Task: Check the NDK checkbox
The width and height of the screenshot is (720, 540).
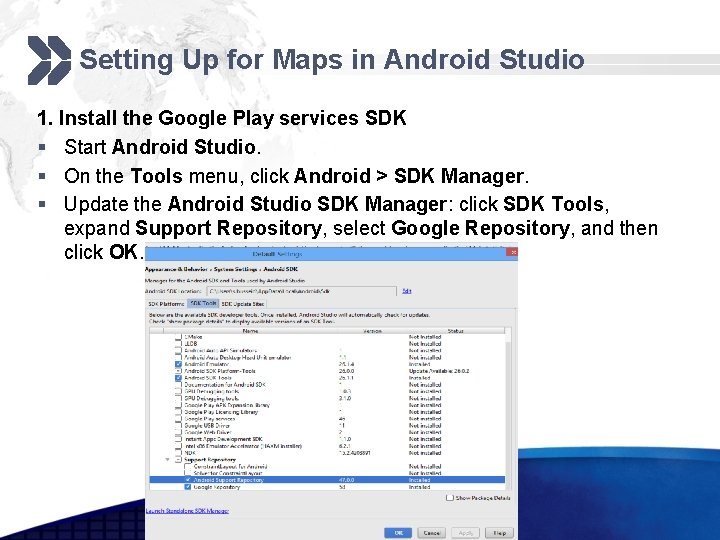Action: 178,453
